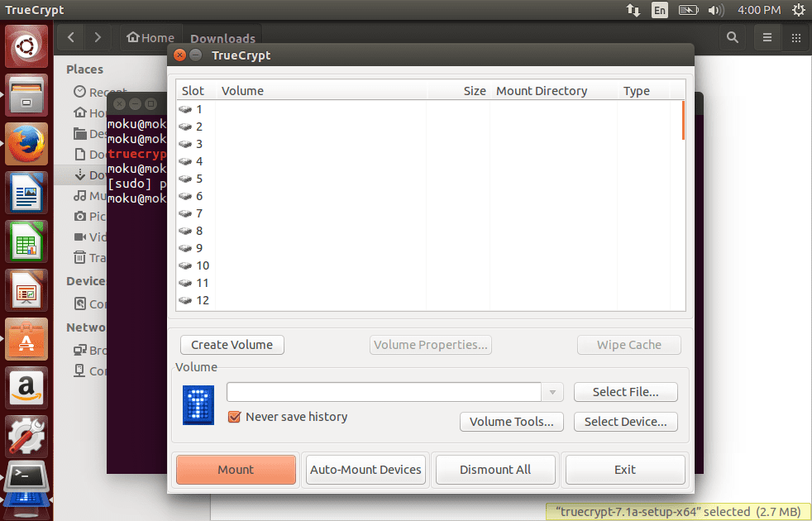Launch LibreOffice Impress from the launcher
This screenshot has height=521, width=812.
26,290
